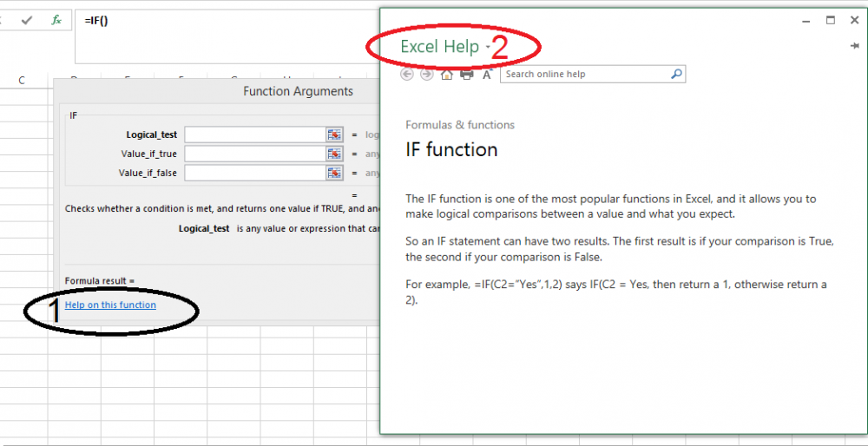Click the Logical_test input field
The image size is (868, 446).
254,134
